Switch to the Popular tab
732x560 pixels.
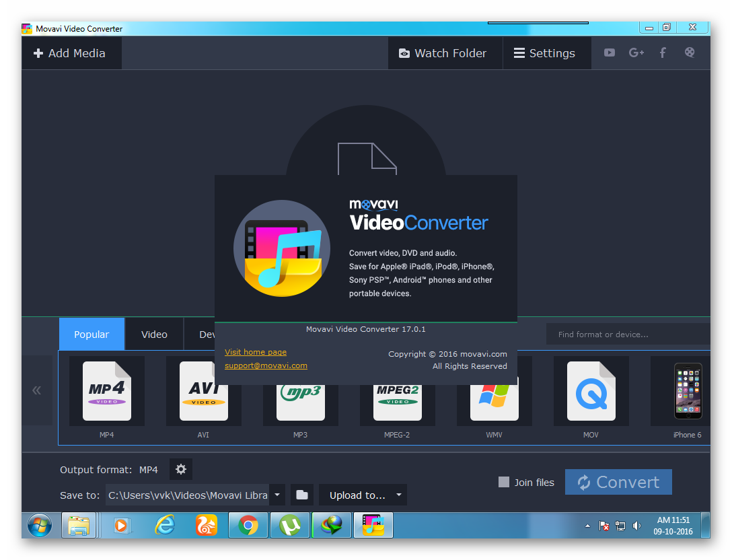(91, 335)
